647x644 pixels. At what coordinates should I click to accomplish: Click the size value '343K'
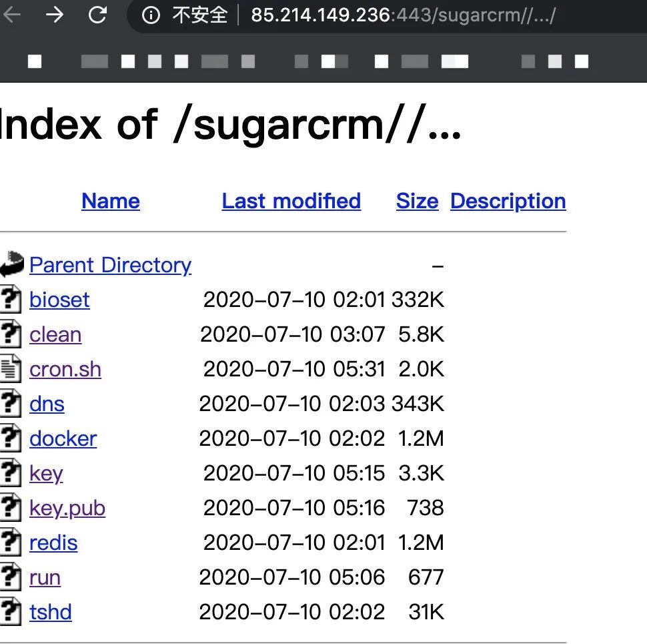click(x=418, y=404)
